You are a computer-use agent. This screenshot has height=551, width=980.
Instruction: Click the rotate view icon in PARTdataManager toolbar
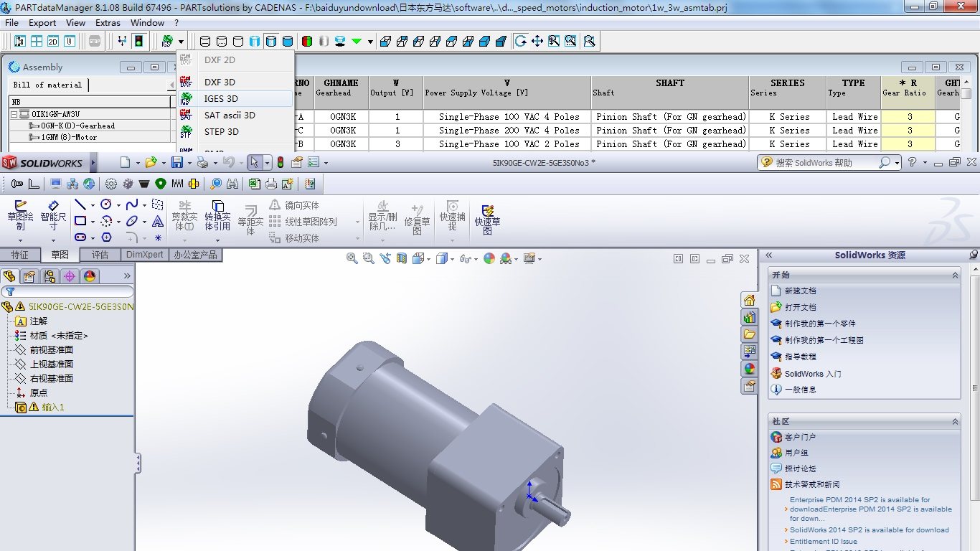point(520,41)
